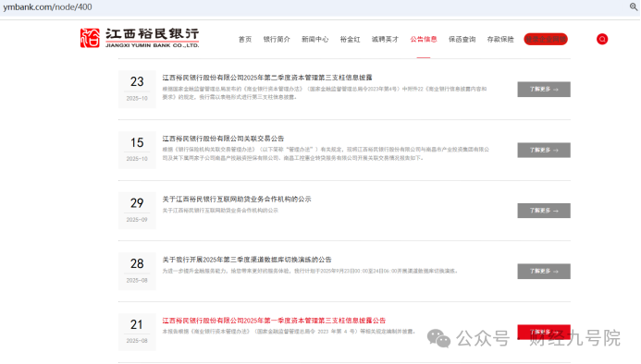Click 了解更多 for 渠道数据库切换演练公告

(544, 272)
